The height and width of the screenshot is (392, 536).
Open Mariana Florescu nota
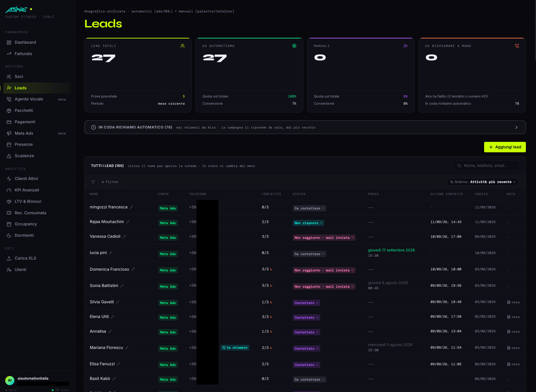[x=513, y=348]
